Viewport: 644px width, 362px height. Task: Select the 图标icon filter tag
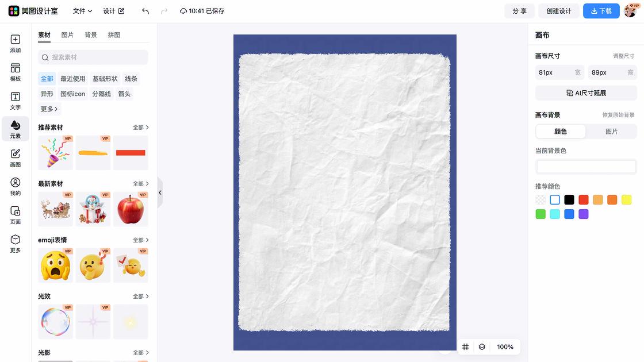[x=72, y=94]
